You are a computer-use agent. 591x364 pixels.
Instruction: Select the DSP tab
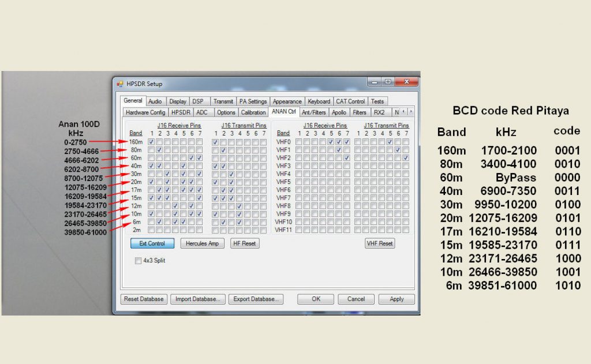pos(198,102)
